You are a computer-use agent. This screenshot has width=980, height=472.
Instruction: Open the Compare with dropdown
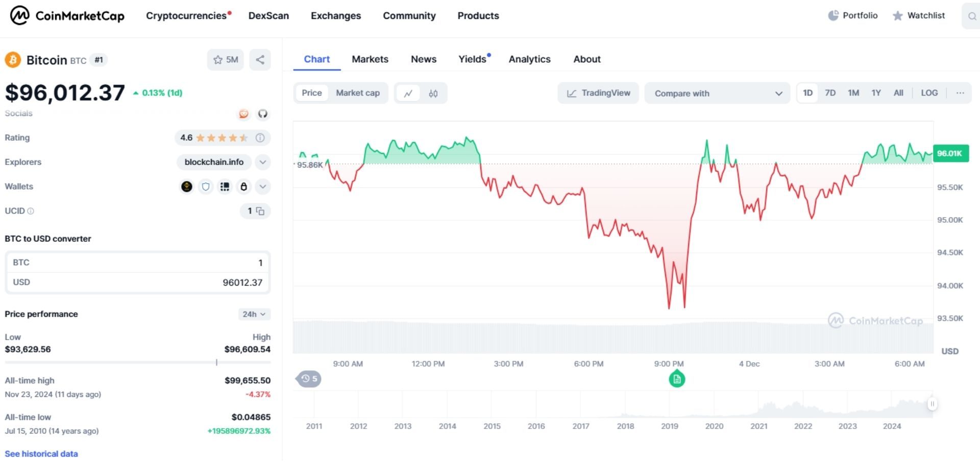717,93
